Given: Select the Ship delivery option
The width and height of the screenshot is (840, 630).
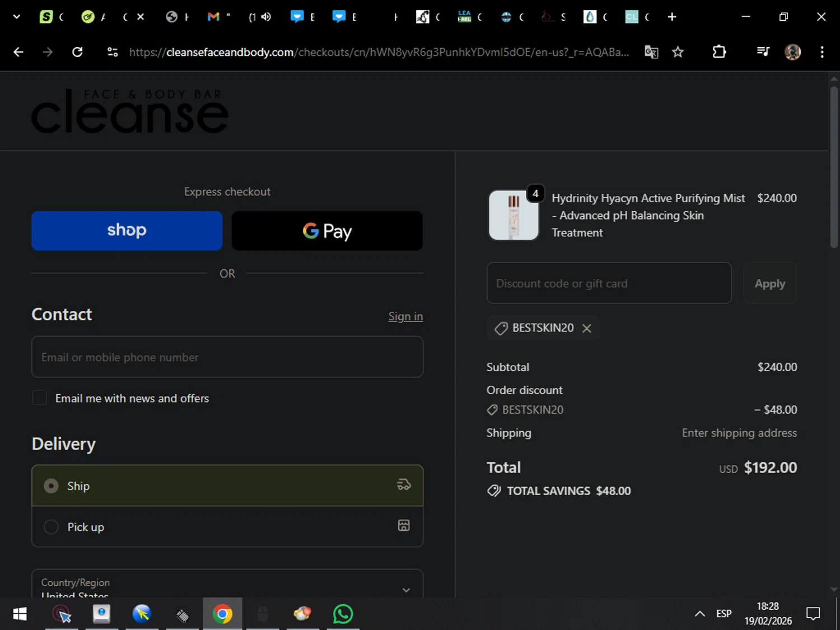Looking at the screenshot, I should tap(227, 486).
